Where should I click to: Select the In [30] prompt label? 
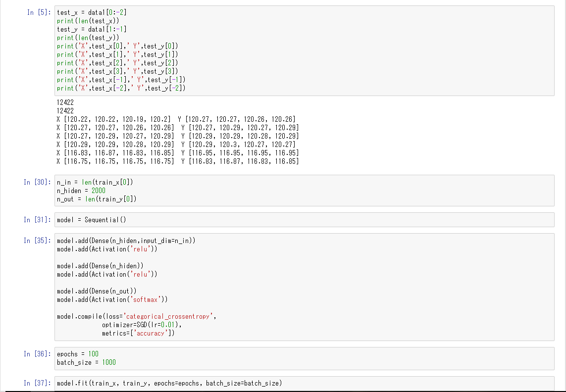[x=37, y=182]
